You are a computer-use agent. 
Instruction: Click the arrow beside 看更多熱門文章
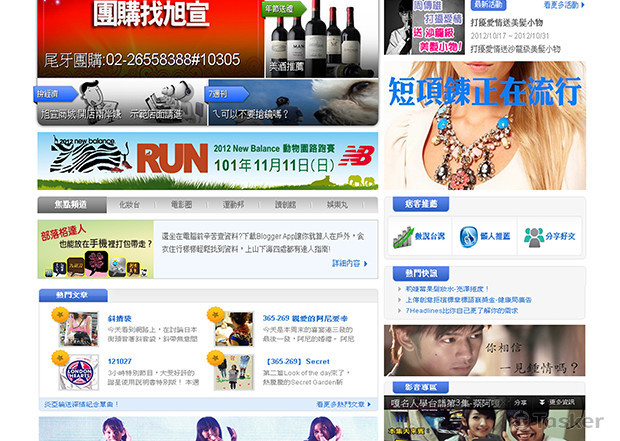[x=369, y=404]
